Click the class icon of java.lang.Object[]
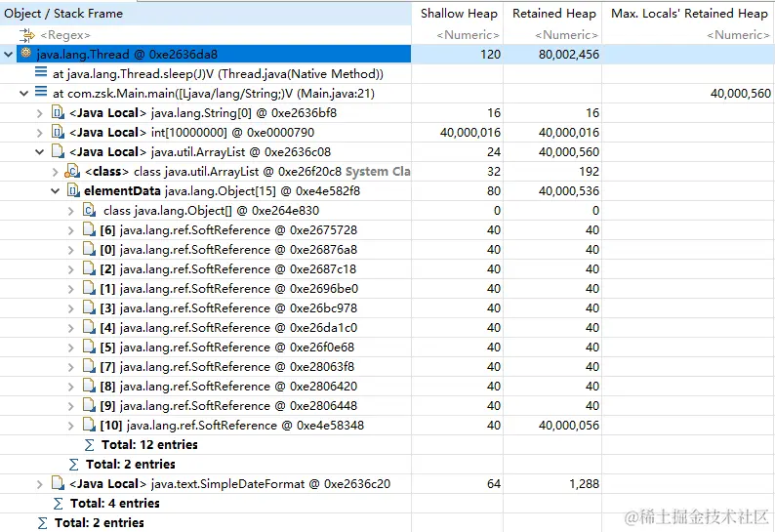This screenshot has height=532, width=775. (x=89, y=210)
